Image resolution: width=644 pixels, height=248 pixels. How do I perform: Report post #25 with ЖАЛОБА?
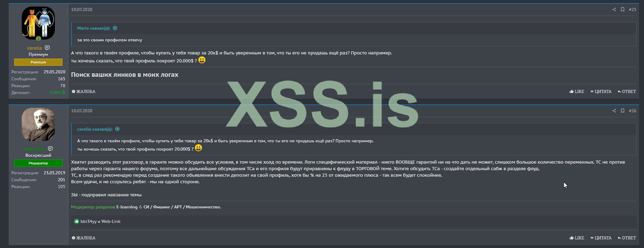[84, 92]
